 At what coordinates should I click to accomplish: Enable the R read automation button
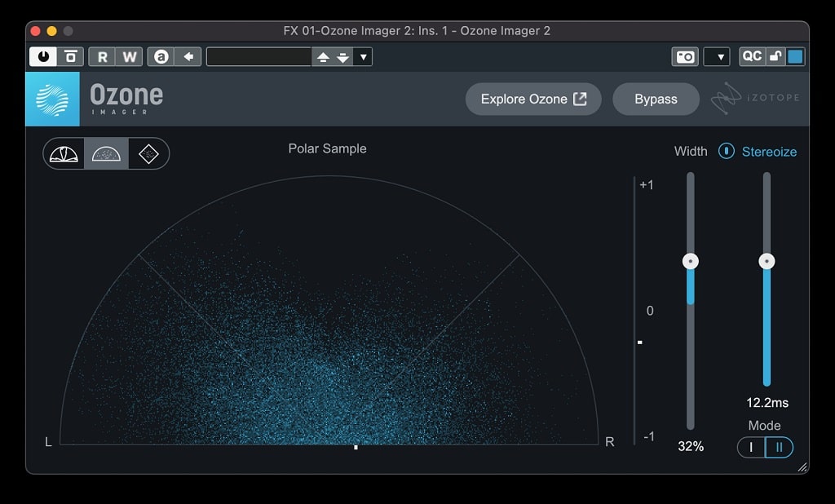click(102, 56)
